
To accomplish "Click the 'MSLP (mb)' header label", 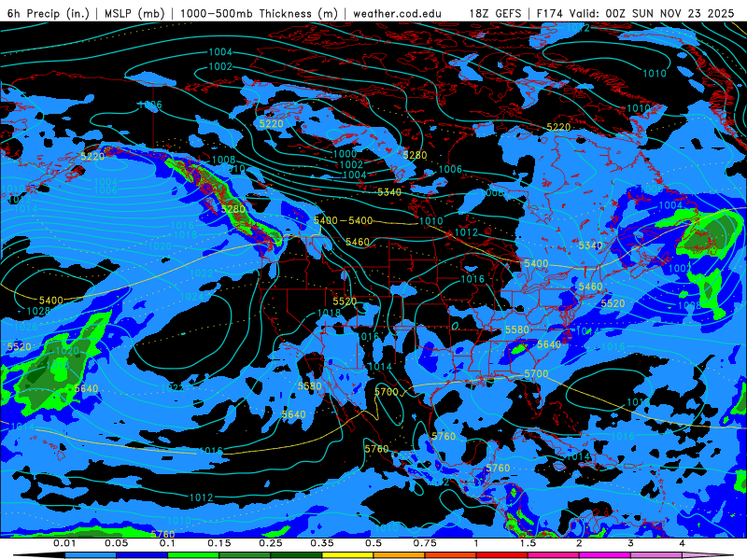I will 134,13.
